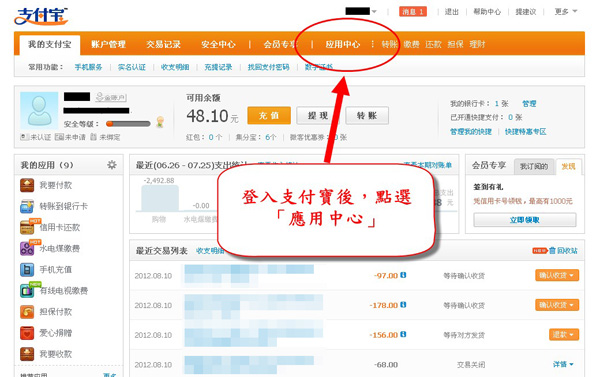The width and height of the screenshot is (600, 377).
Task: Open the 担保付款 app icon
Action: click(x=27, y=312)
